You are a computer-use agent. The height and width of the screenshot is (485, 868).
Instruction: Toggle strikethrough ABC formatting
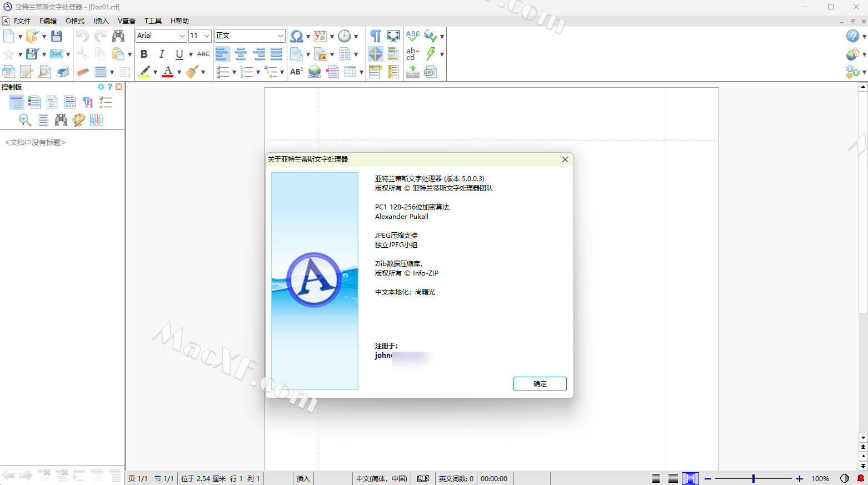click(x=203, y=54)
